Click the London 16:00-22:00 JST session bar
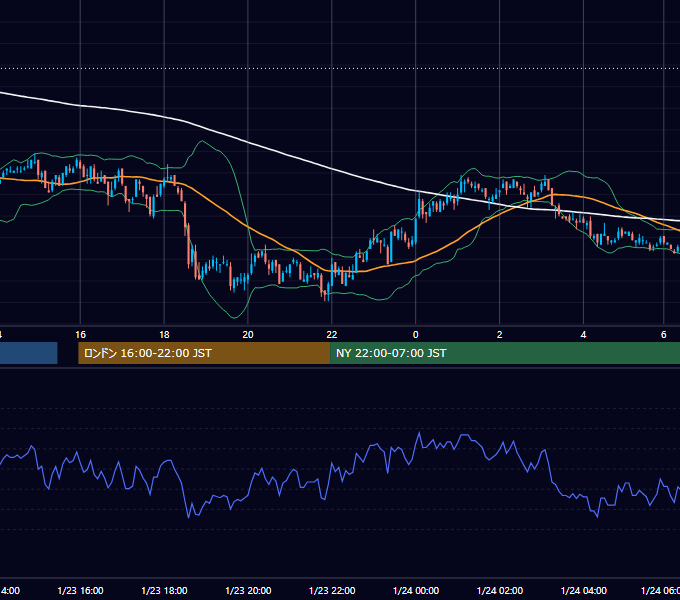 204,353
